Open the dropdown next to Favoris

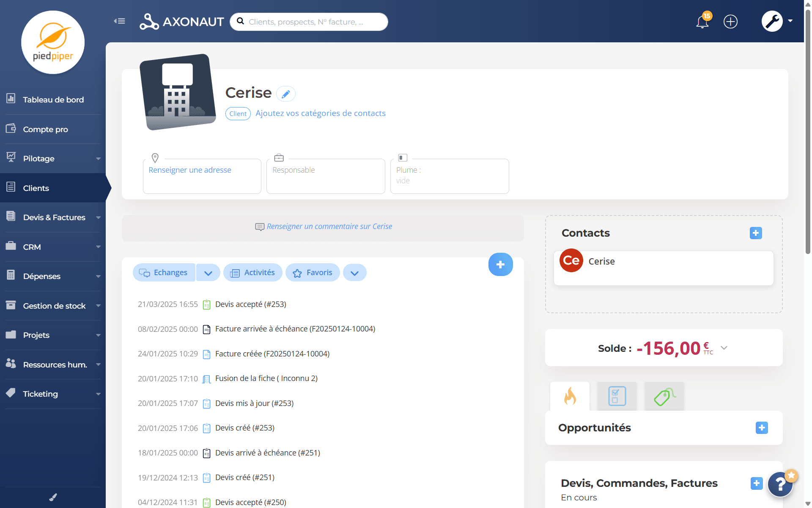click(354, 273)
